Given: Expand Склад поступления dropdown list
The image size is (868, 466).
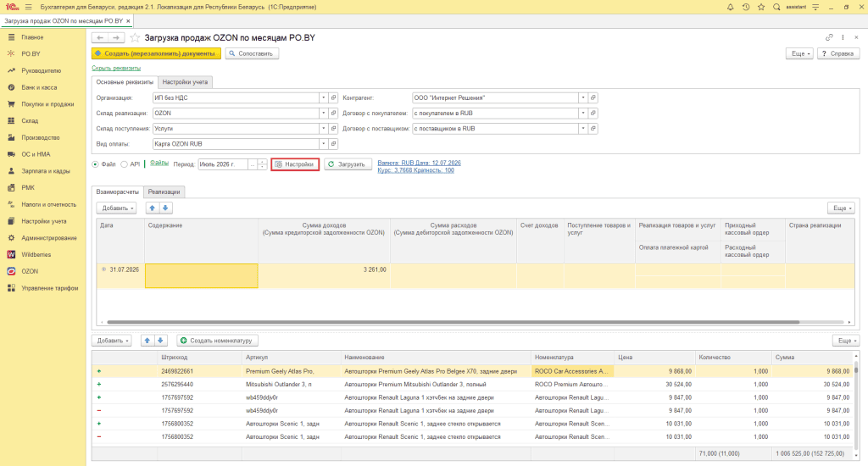Looking at the screenshot, I should (x=323, y=129).
